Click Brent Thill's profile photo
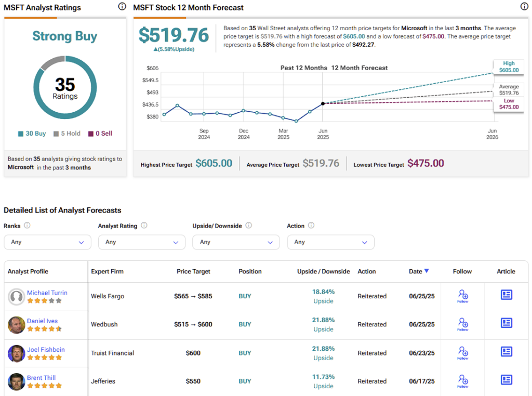The width and height of the screenshot is (532, 396). click(x=16, y=382)
